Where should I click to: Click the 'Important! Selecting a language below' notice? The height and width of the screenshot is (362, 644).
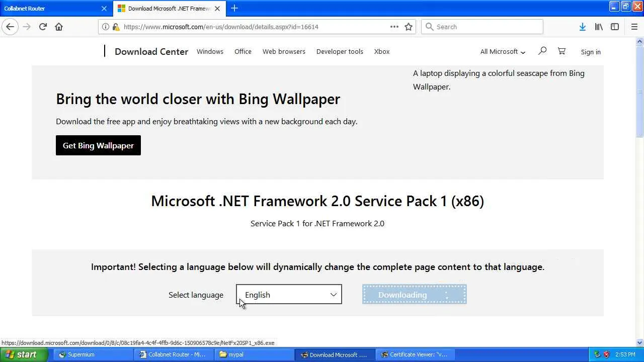point(317,267)
